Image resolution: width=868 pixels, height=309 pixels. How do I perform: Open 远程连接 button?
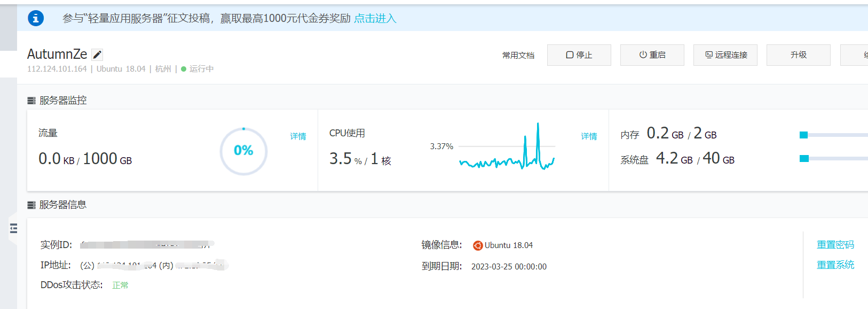click(725, 55)
